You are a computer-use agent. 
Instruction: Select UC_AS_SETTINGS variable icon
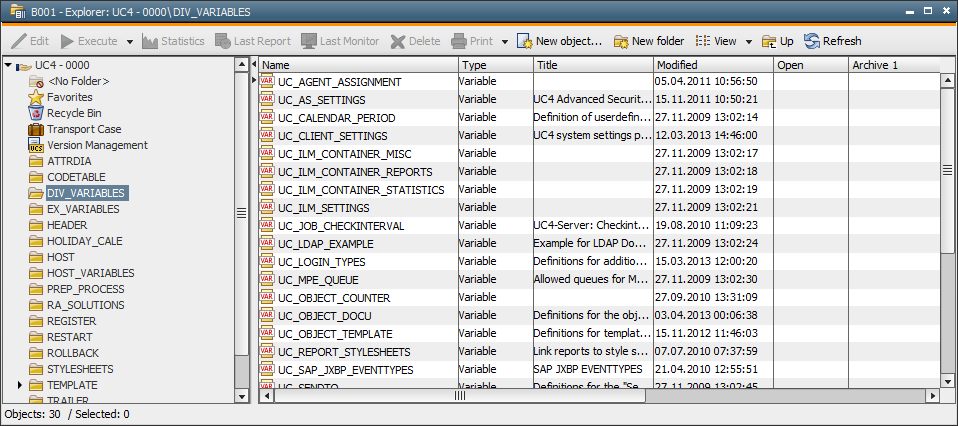click(267, 99)
